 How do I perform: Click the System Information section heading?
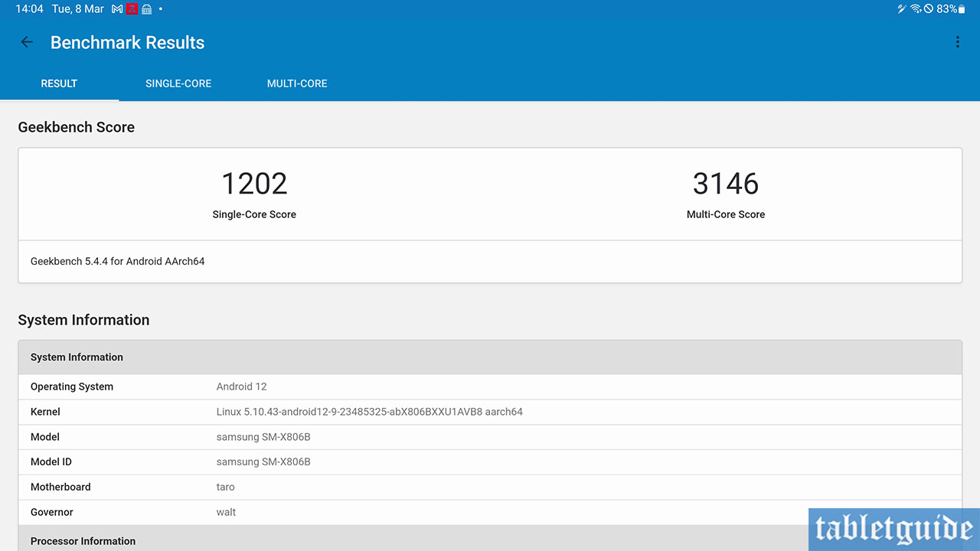pos(83,320)
